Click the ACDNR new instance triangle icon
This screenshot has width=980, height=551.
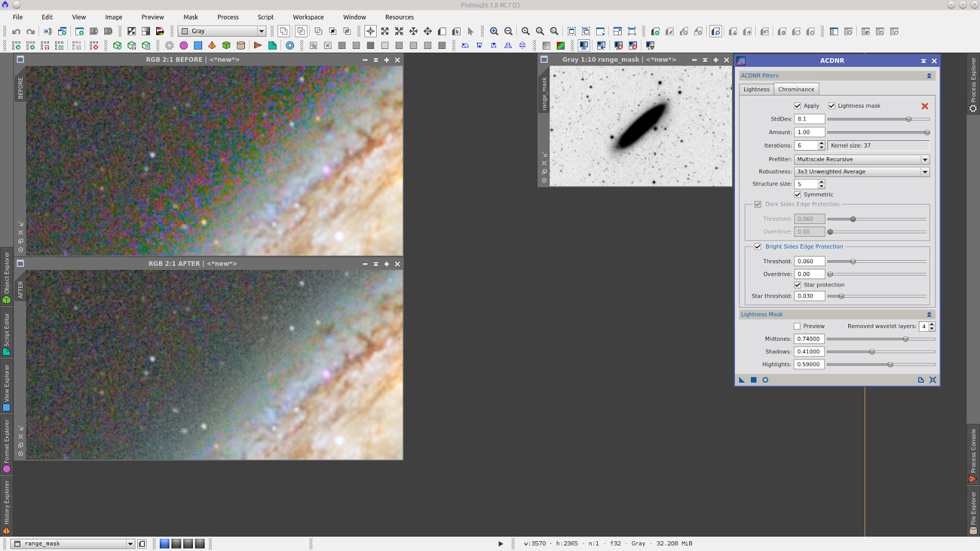tap(741, 380)
